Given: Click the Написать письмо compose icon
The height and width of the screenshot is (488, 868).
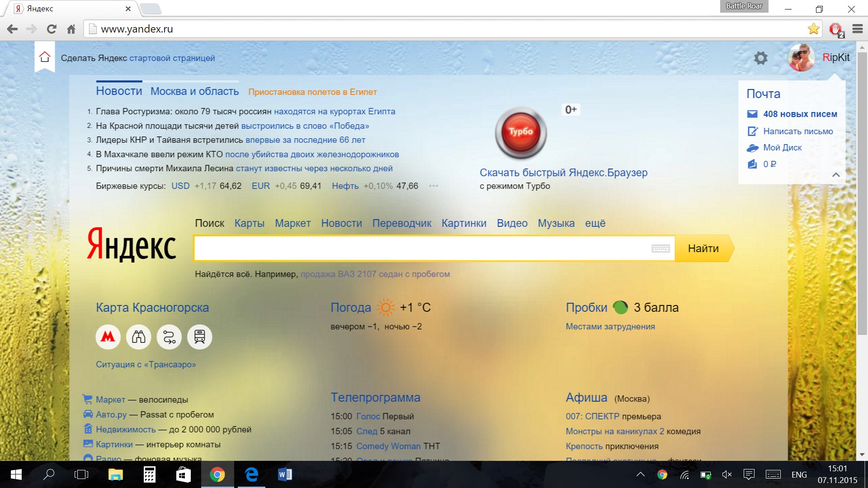Looking at the screenshot, I should coord(753,130).
